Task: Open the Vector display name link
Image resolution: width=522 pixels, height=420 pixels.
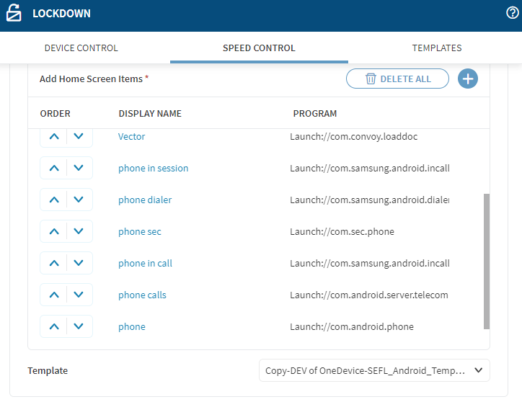Action: click(132, 136)
